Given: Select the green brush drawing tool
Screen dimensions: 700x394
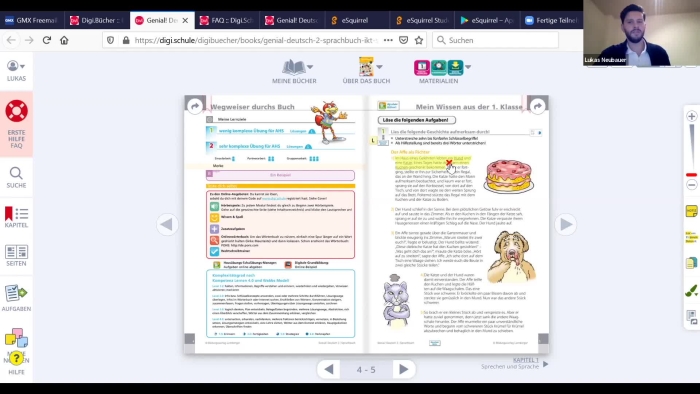Looking at the screenshot, I should (x=692, y=291).
